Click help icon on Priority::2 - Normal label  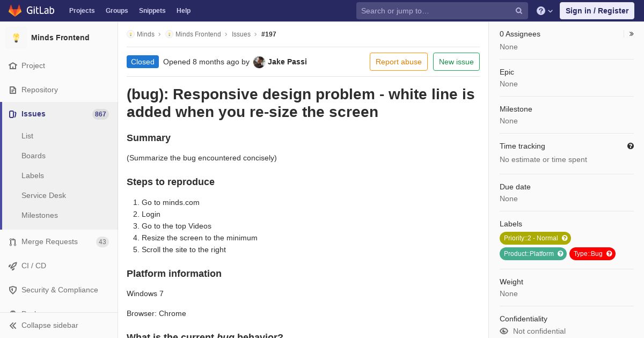click(x=565, y=238)
